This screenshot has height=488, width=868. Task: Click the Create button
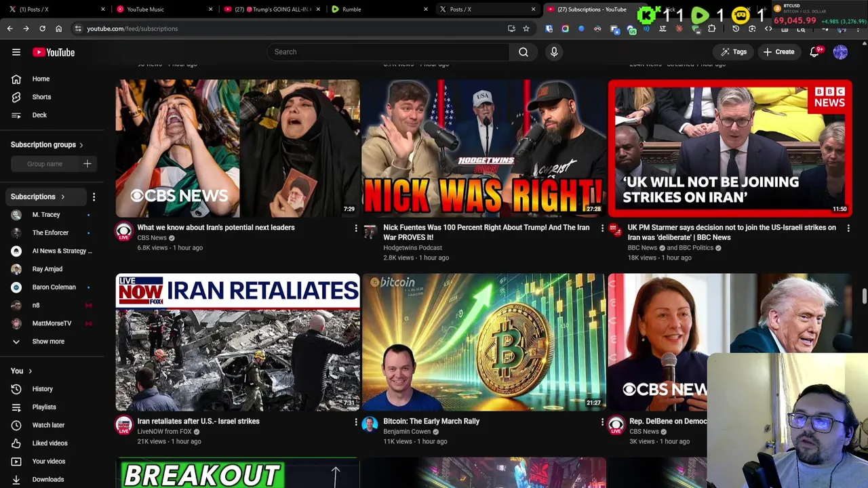point(778,52)
